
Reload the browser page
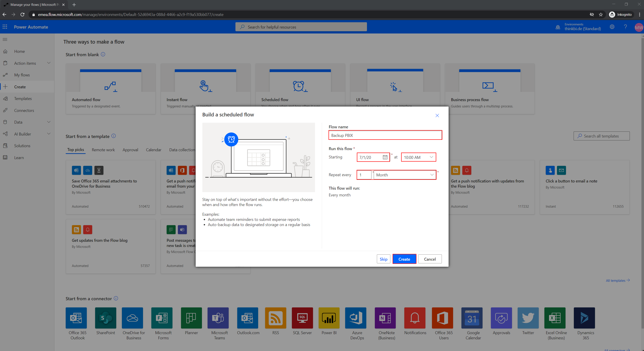point(22,14)
